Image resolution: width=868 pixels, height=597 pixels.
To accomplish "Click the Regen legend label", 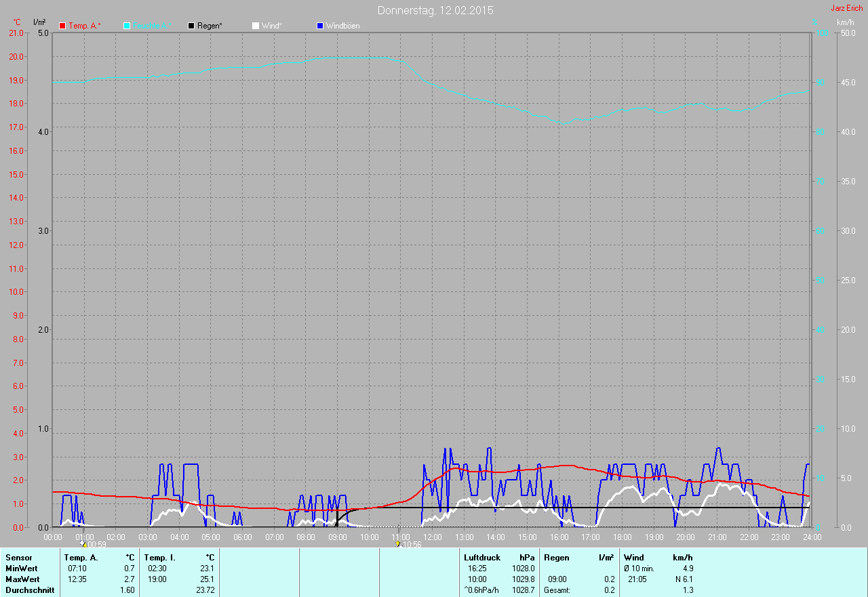I will [210, 26].
